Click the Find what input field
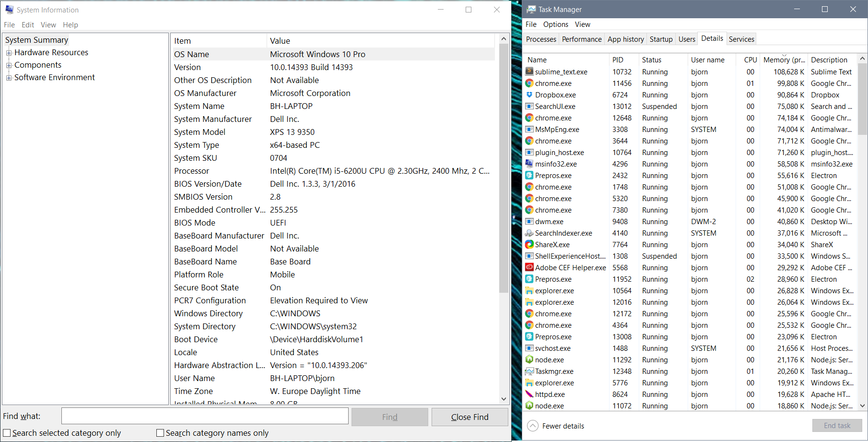This screenshot has height=442, width=868. (205, 416)
